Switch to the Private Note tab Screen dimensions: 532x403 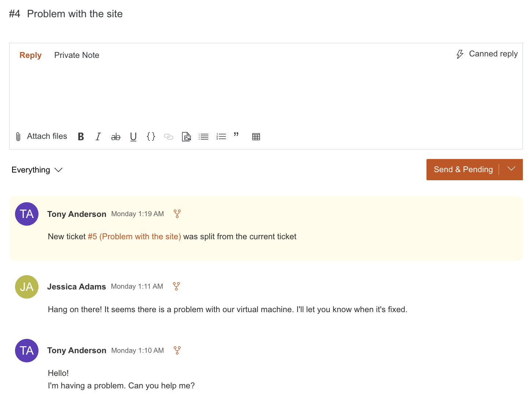click(77, 55)
